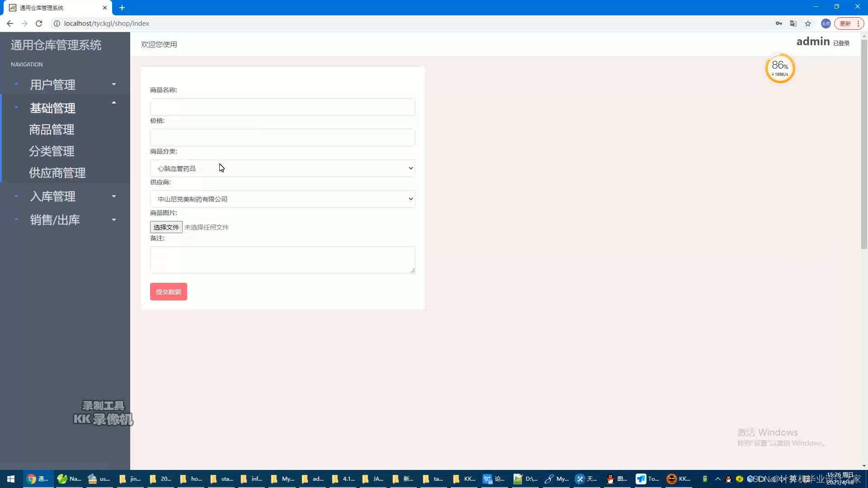Screen dimensions: 868x488
Task: Open KK录像机 recorder from the taskbar
Action: (x=672, y=479)
